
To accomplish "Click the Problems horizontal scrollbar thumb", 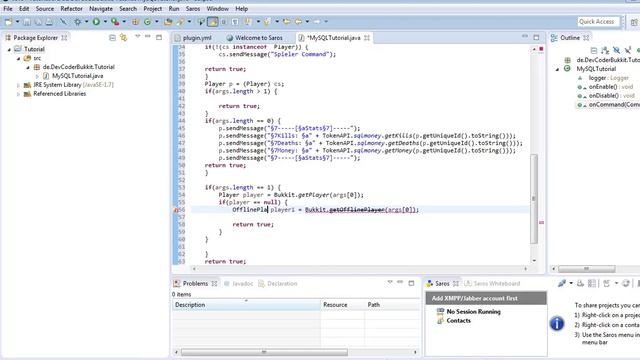I will click(x=264, y=352).
